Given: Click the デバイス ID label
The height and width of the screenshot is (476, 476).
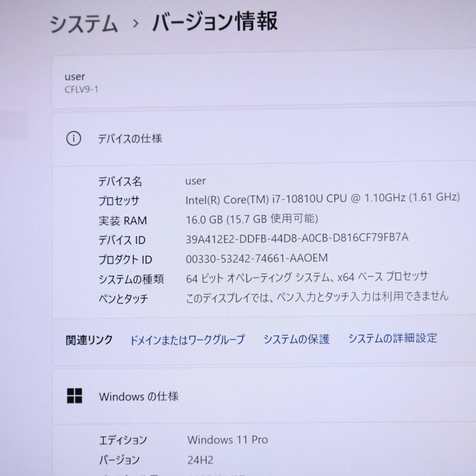Looking at the screenshot, I should [122, 240].
